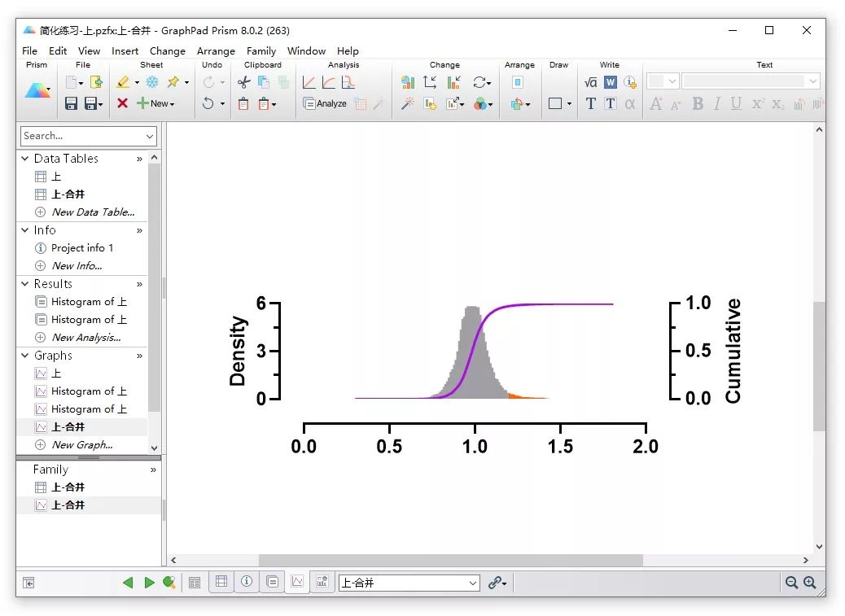Click the format axes icon
Screen dimensions: 845x616
(x=430, y=82)
